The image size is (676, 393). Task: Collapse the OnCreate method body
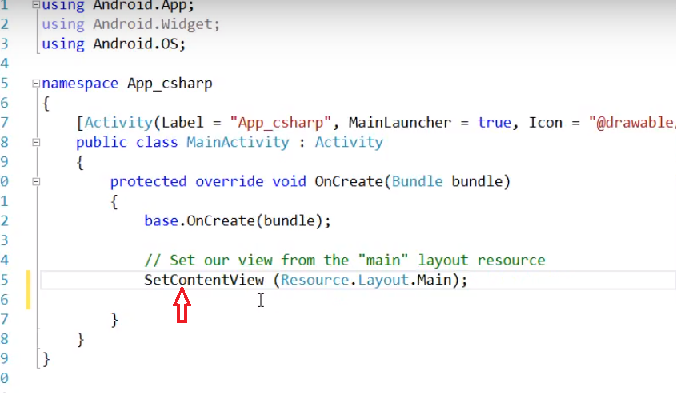pyautogui.click(x=36, y=181)
